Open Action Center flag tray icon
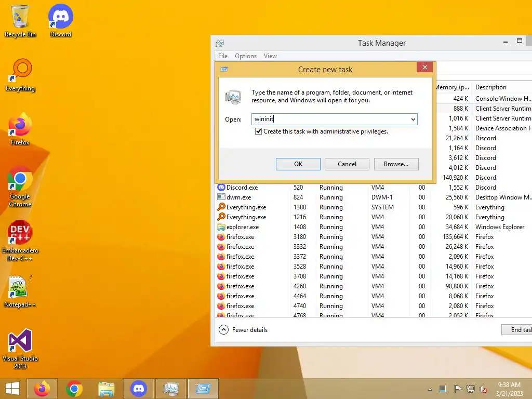 point(458,389)
